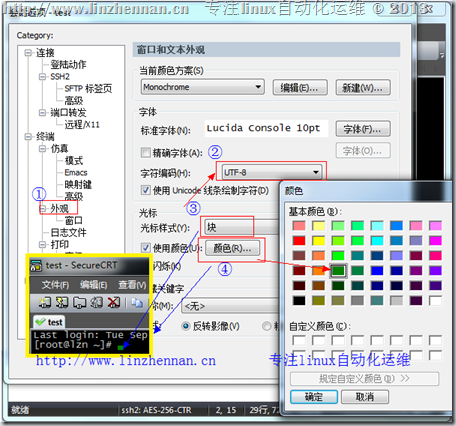Open UTF-8 character encoding dropdown
Screen dimensions: 456x426
(x=272, y=172)
